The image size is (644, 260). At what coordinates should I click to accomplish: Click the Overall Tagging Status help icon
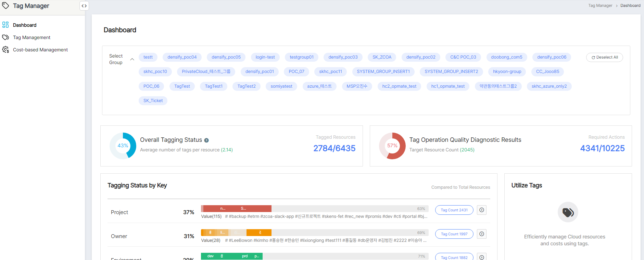(206, 140)
